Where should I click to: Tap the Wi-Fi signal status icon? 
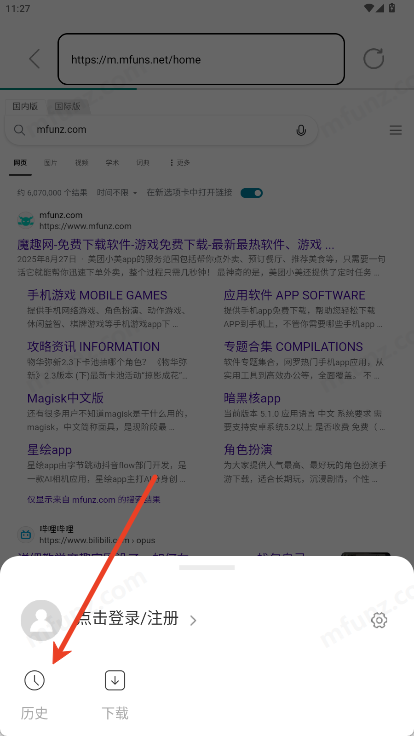coord(368,8)
